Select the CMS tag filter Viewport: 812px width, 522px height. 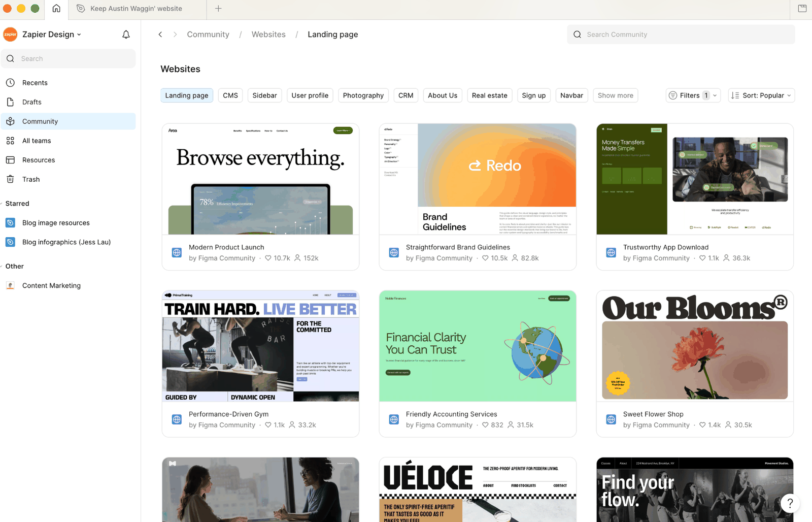click(230, 95)
